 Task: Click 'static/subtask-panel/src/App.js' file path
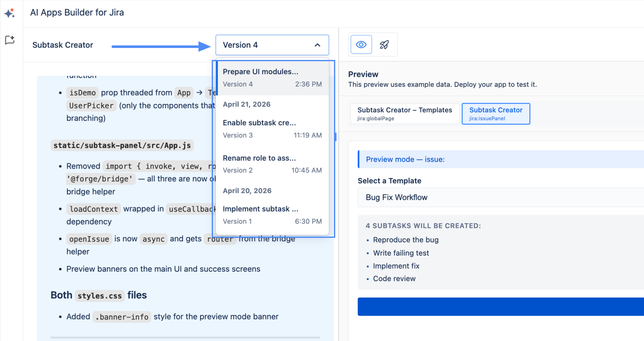pyautogui.click(x=122, y=145)
